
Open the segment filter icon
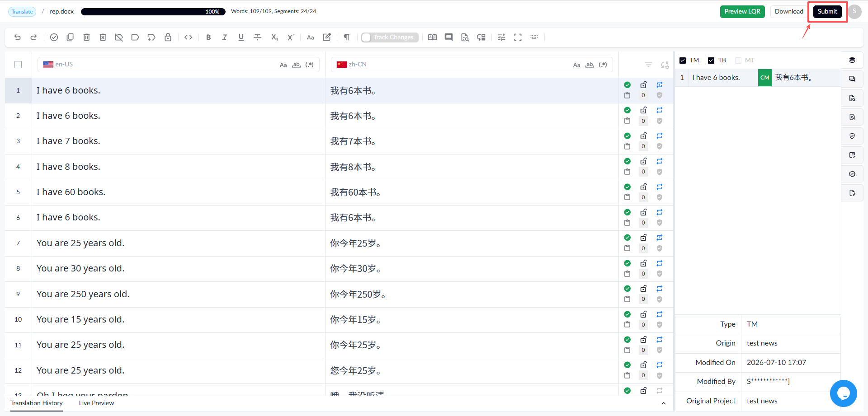pos(648,65)
